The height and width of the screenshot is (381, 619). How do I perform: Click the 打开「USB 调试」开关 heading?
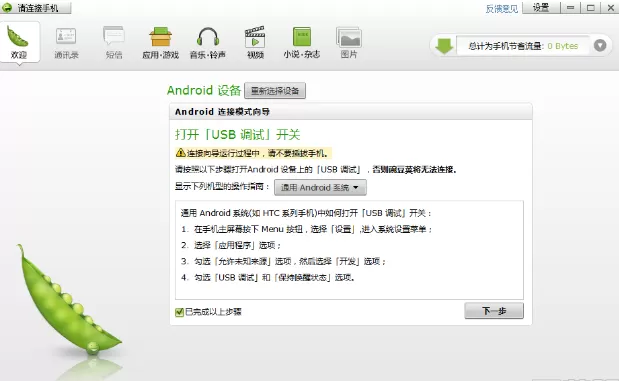pos(237,135)
